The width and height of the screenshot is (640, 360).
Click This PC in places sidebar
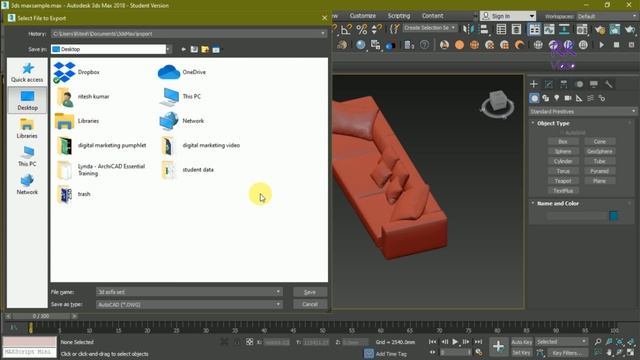(27, 156)
